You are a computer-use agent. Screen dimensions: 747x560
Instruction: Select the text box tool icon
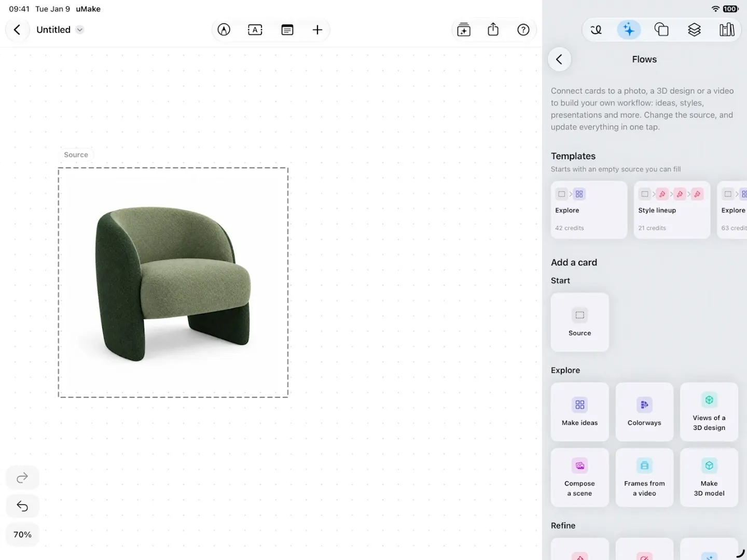[x=255, y=30]
